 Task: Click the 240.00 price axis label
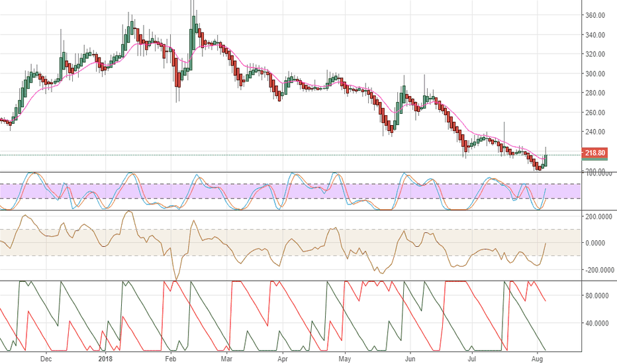(x=595, y=132)
